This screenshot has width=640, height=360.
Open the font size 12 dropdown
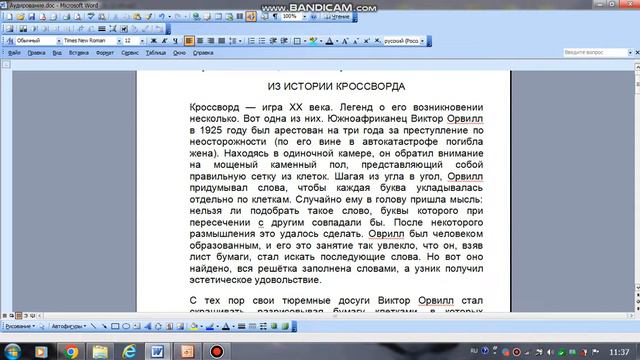142,41
